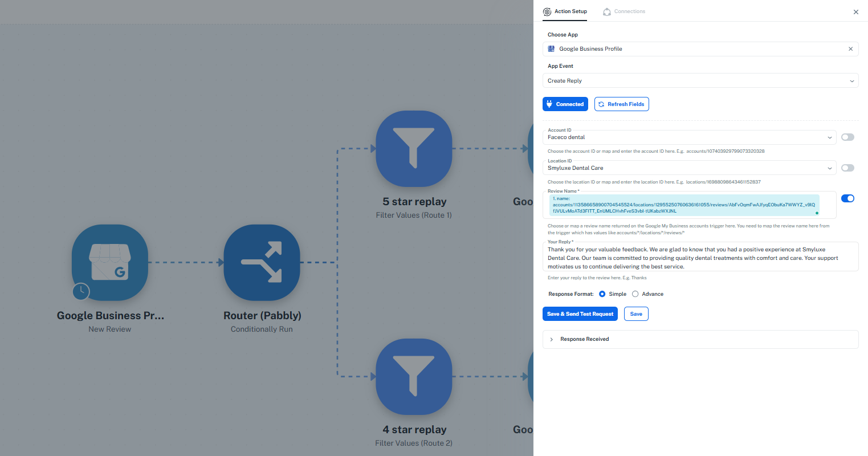868x456 pixels.
Task: Click 'Filter Values (Route 2)' text
Action: click(414, 443)
